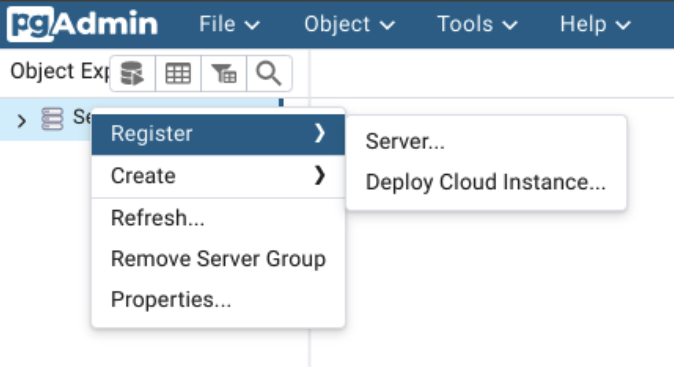Screen dimensions: 674x367
Task: Click the View Data table icon
Action: tap(178, 73)
